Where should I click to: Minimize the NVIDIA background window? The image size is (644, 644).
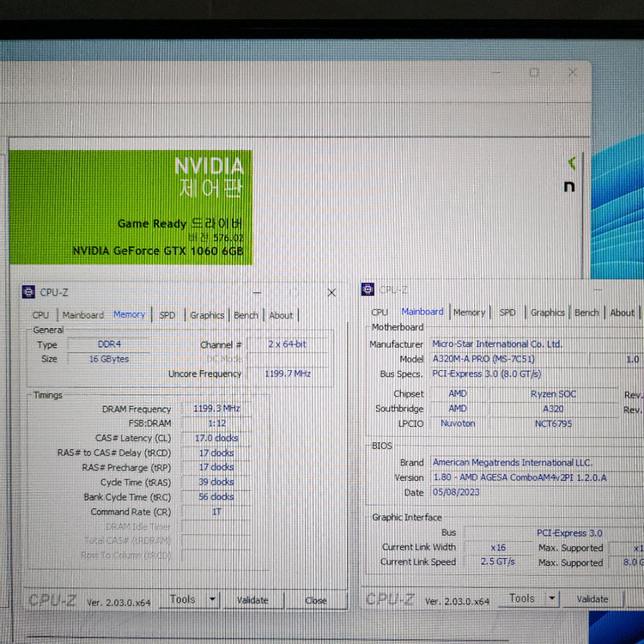click(x=496, y=73)
